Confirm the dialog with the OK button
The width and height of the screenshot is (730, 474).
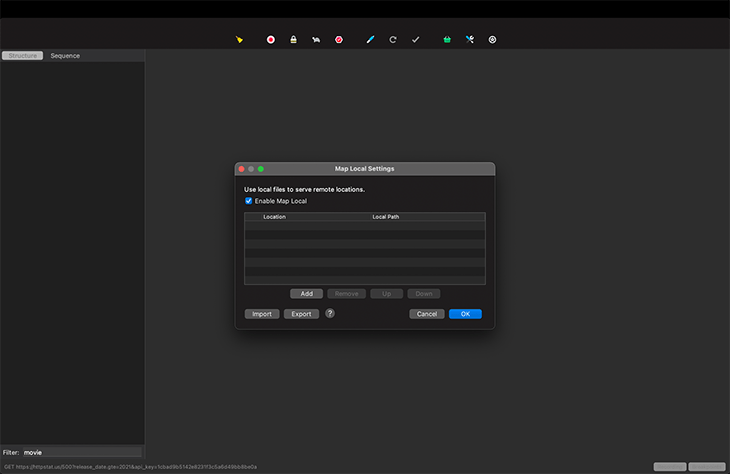[x=465, y=314]
